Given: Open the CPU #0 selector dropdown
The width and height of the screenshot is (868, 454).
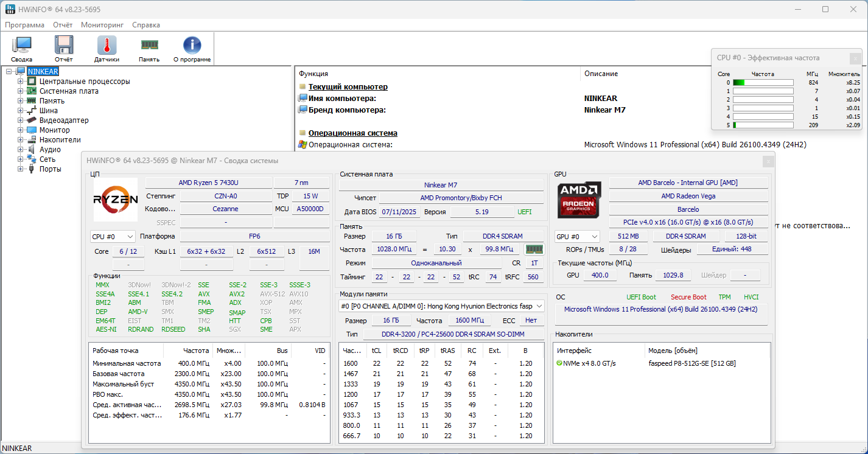Looking at the screenshot, I should tap(113, 237).
